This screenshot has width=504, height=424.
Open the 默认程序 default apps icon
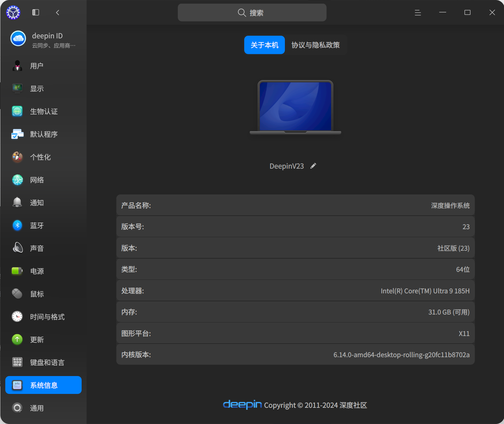click(x=17, y=134)
